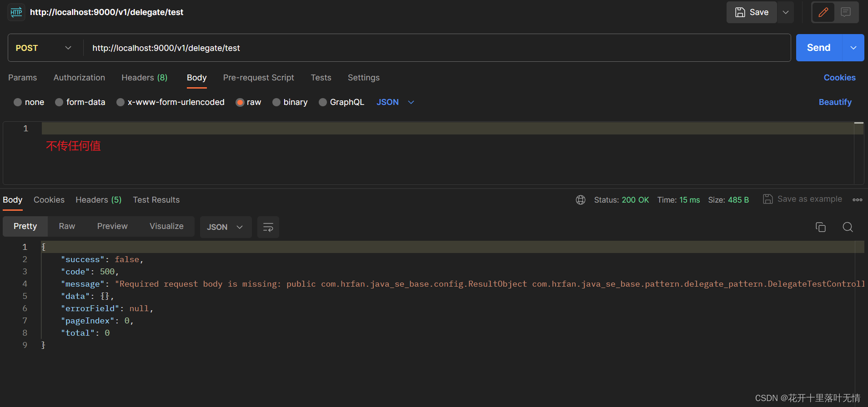The height and width of the screenshot is (407, 868).
Task: Click the Size 485 B value
Action: coord(738,200)
